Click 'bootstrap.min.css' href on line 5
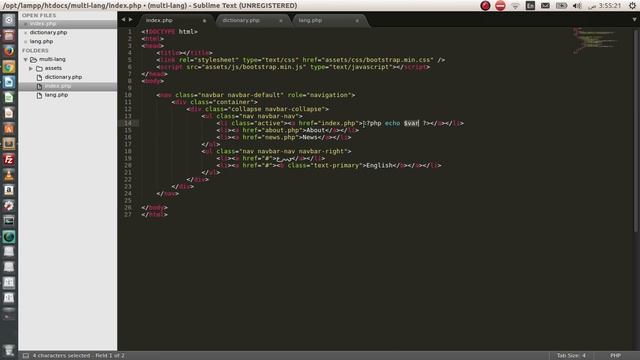This screenshot has width=640, height=360. pos(398,60)
